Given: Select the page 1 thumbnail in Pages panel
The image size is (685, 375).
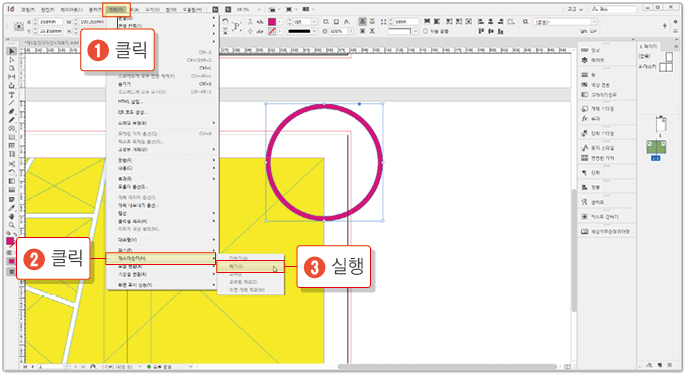Looking at the screenshot, I should pyautogui.click(x=661, y=124).
